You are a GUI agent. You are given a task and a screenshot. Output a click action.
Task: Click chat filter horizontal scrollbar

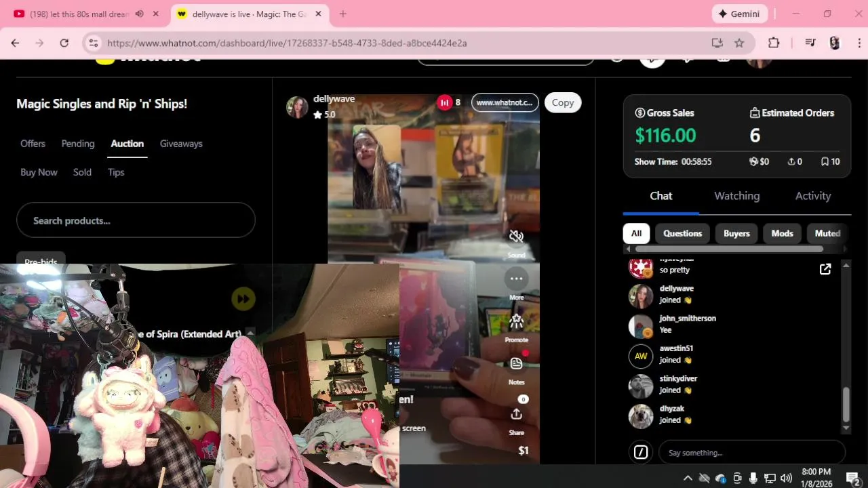(729, 249)
